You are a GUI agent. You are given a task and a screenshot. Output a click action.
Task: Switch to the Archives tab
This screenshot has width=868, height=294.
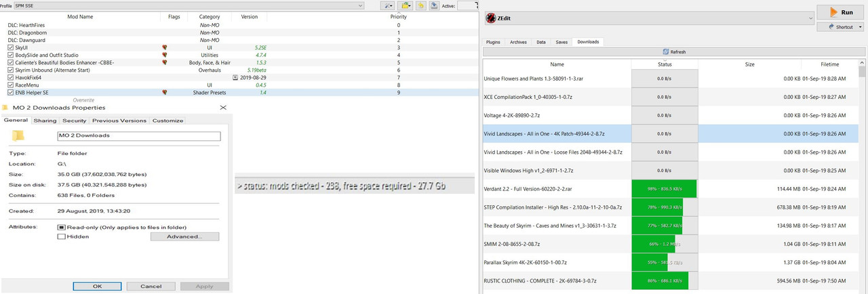517,42
